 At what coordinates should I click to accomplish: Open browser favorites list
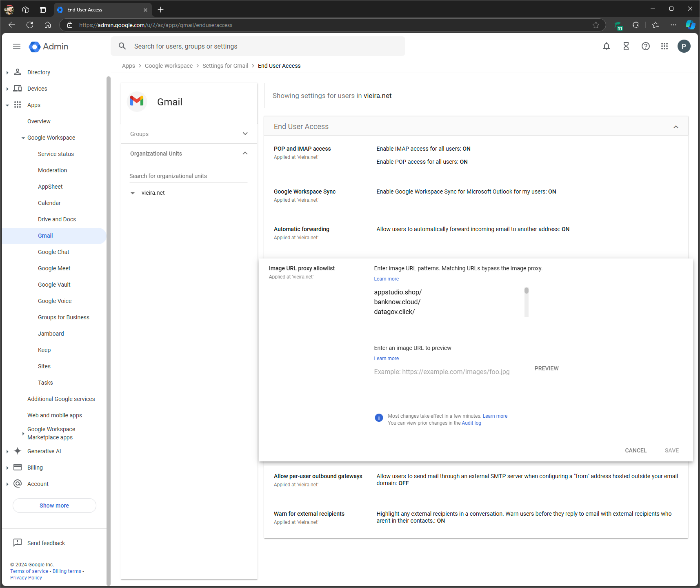point(656,25)
